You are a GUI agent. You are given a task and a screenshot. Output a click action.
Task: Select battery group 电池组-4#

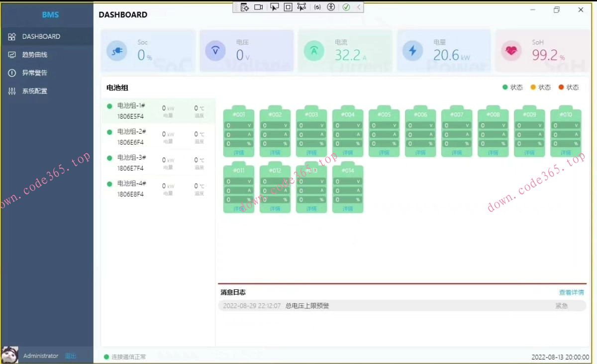pyautogui.click(x=131, y=188)
